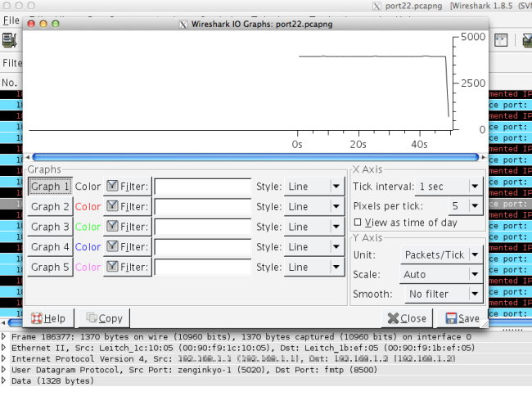Open the Tick interval dropdown

449,187
